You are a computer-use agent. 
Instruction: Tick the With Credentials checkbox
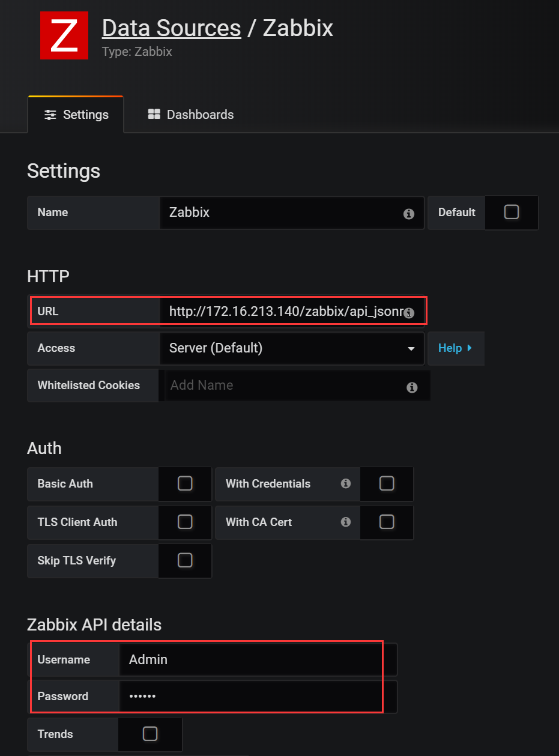[387, 483]
